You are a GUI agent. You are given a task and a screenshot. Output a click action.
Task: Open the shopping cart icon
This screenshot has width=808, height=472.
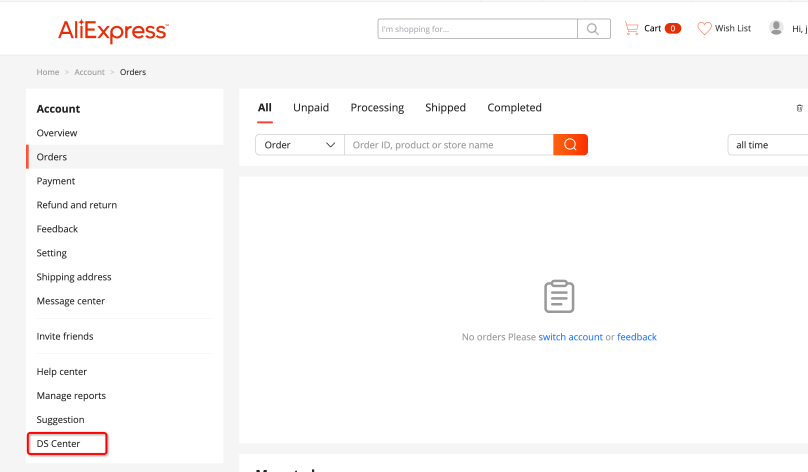[631, 28]
